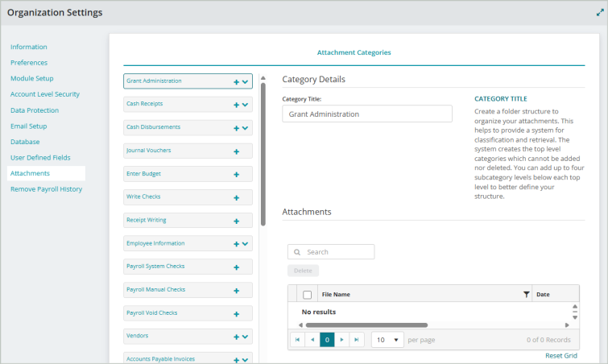Screen dimensions: 608x364
Task: Click current page number 0 button
Action: pos(327,340)
